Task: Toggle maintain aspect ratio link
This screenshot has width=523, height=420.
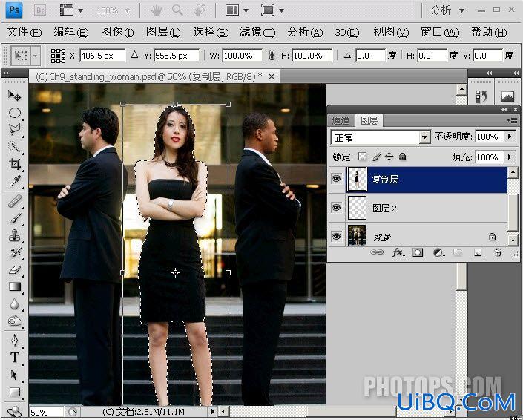Action: [x=272, y=56]
